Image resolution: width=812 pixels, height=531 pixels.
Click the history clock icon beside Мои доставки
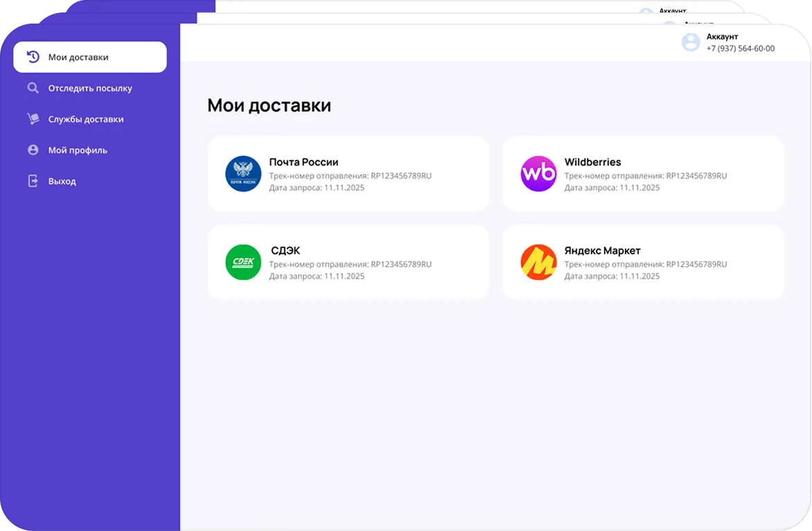pyautogui.click(x=33, y=57)
